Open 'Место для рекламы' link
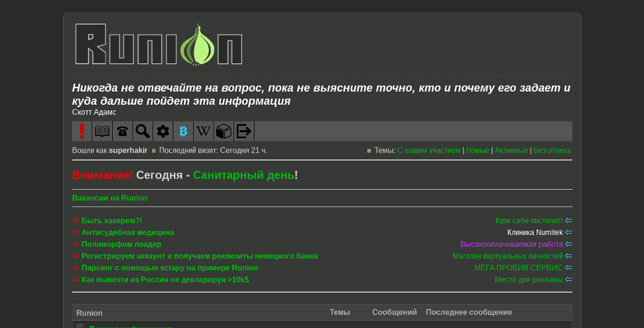 pyautogui.click(x=528, y=280)
